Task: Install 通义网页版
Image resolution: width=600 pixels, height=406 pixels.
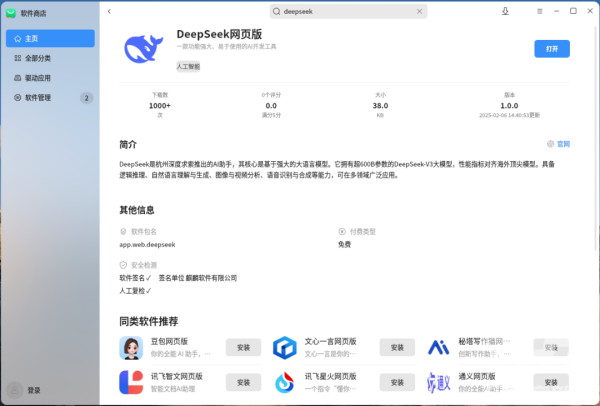Action: point(551,382)
